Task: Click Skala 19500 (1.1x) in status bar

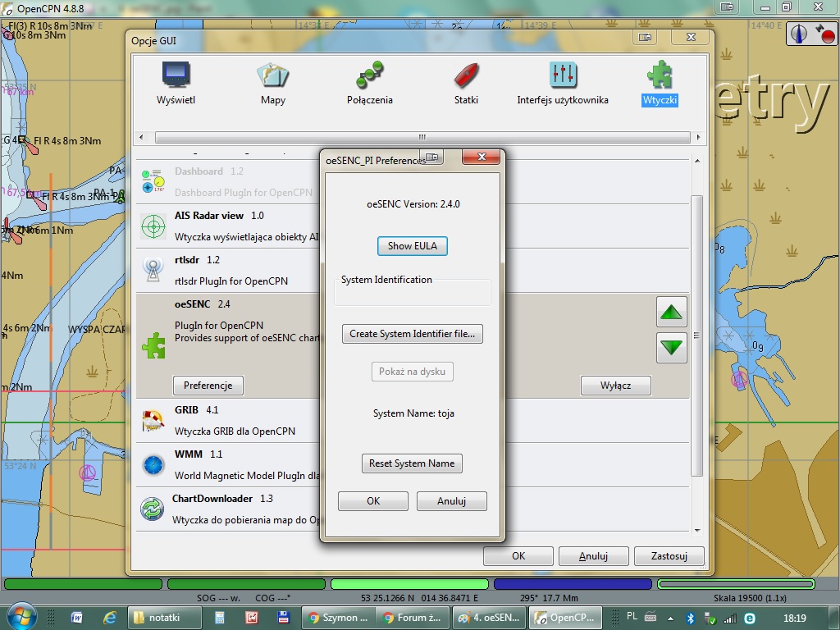Action: [750, 598]
